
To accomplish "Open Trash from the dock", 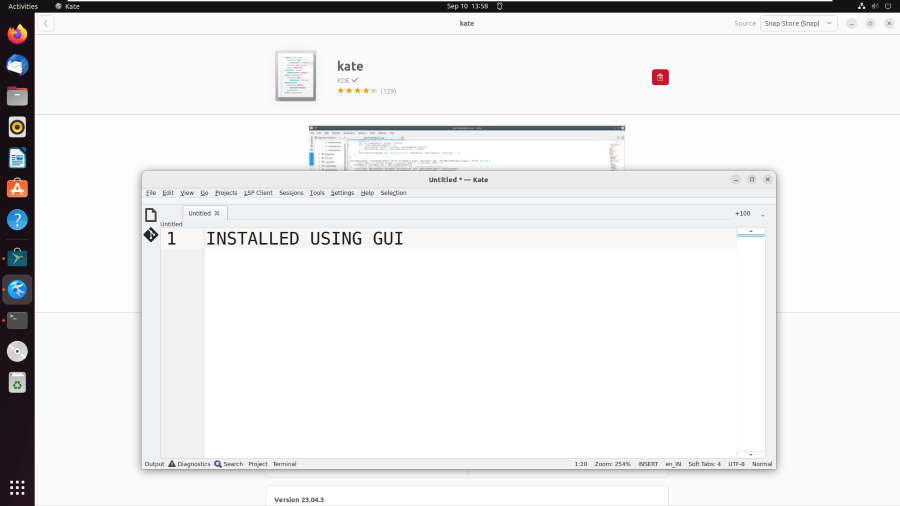I will pyautogui.click(x=17, y=382).
